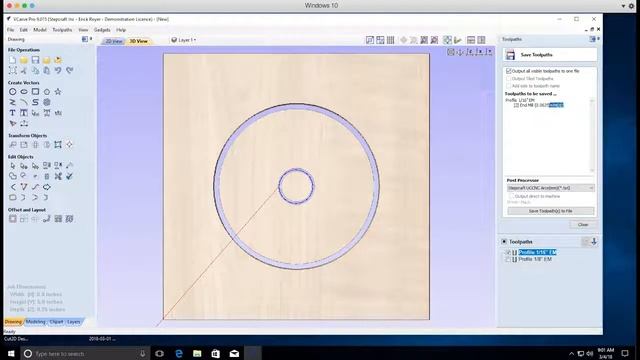Click the Align objects crosshair icon

pos(69,144)
